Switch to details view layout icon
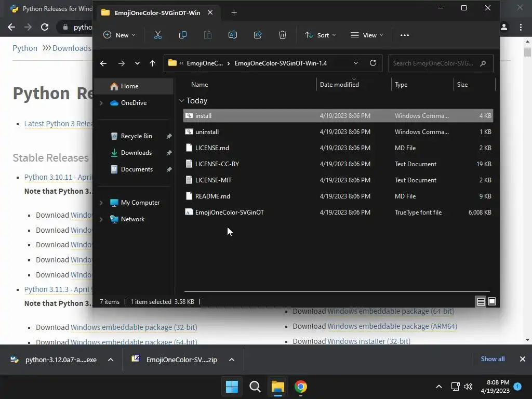532x399 pixels. [481, 301]
